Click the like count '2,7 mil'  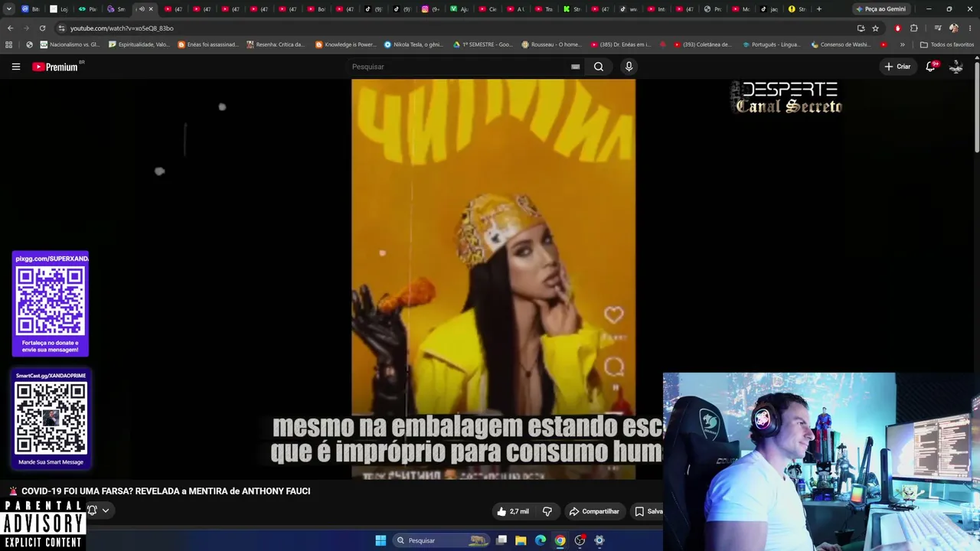(519, 511)
